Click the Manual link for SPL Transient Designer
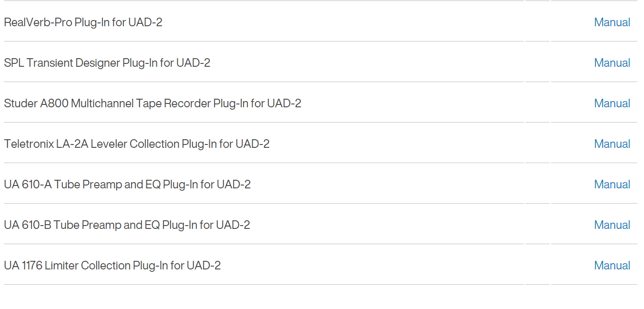644x309 pixels. 612,62
